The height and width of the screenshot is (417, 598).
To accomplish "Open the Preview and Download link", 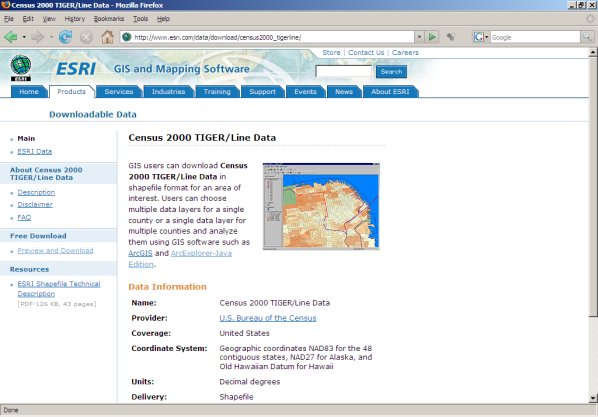I will (x=55, y=251).
